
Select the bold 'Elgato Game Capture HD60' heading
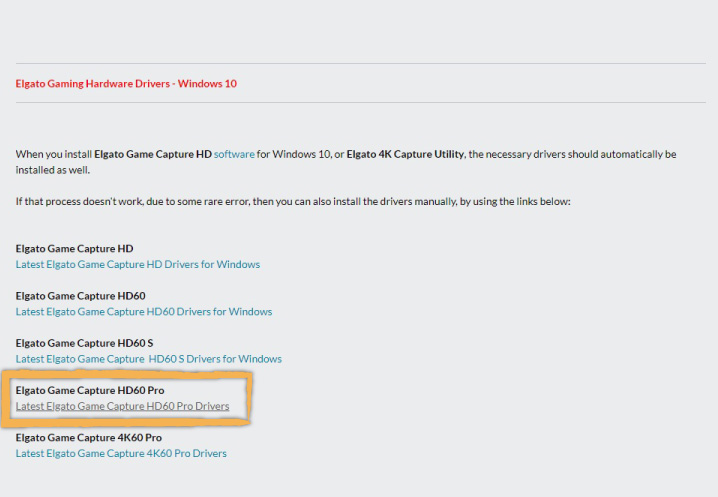81,296
